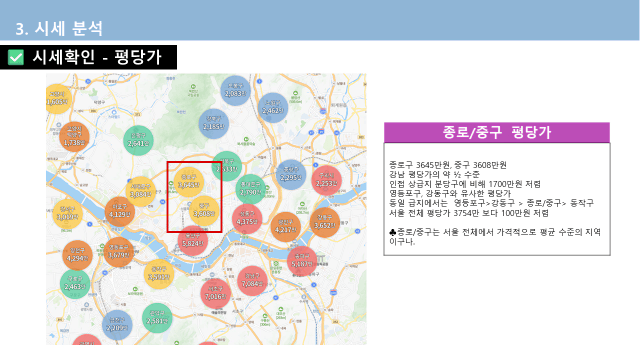Select the yellow 3,645 bubble in red box
This screenshot has width=640, height=360.
[189, 182]
